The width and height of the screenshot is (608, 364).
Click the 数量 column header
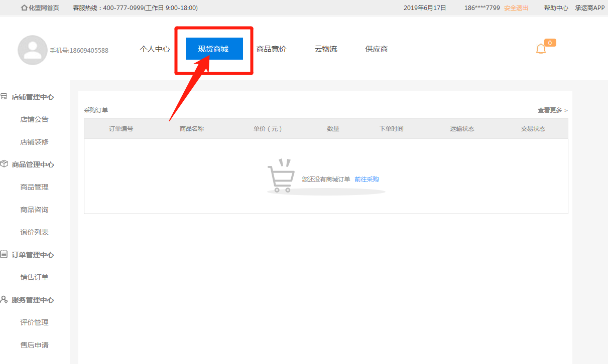click(333, 129)
